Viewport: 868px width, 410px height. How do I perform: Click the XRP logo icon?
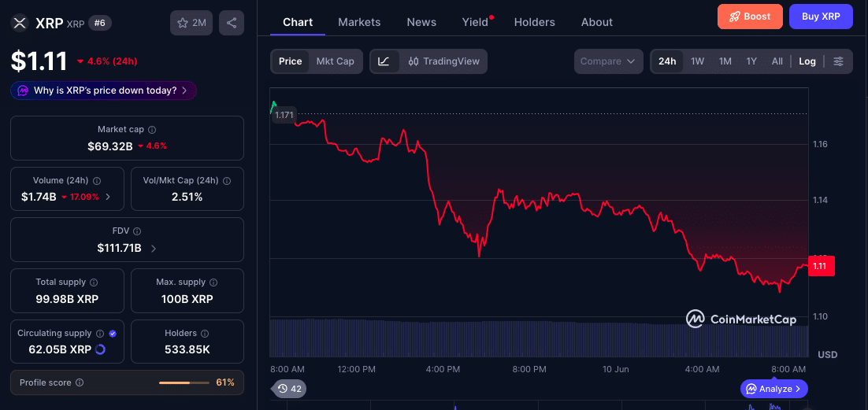(20, 23)
